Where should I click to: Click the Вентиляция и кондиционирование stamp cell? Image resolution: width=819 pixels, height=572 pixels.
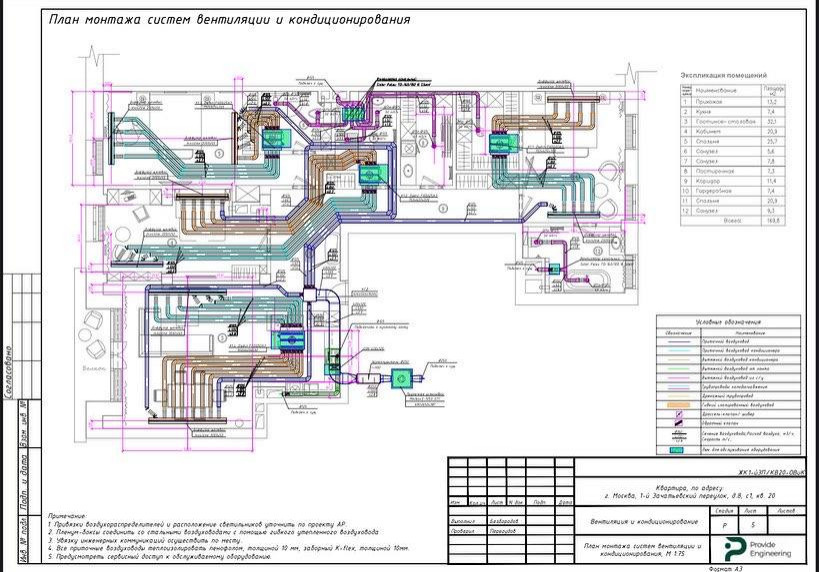pyautogui.click(x=644, y=522)
